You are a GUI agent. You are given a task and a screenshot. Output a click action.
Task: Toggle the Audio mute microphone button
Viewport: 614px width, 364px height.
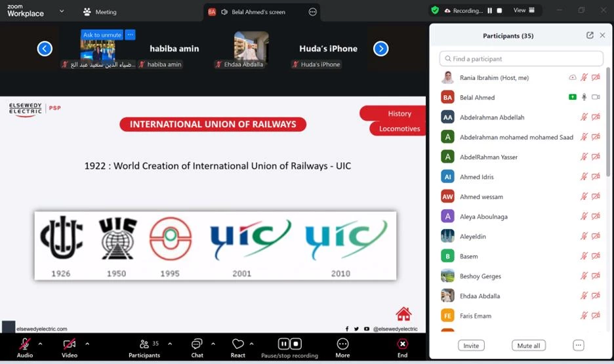pyautogui.click(x=25, y=344)
